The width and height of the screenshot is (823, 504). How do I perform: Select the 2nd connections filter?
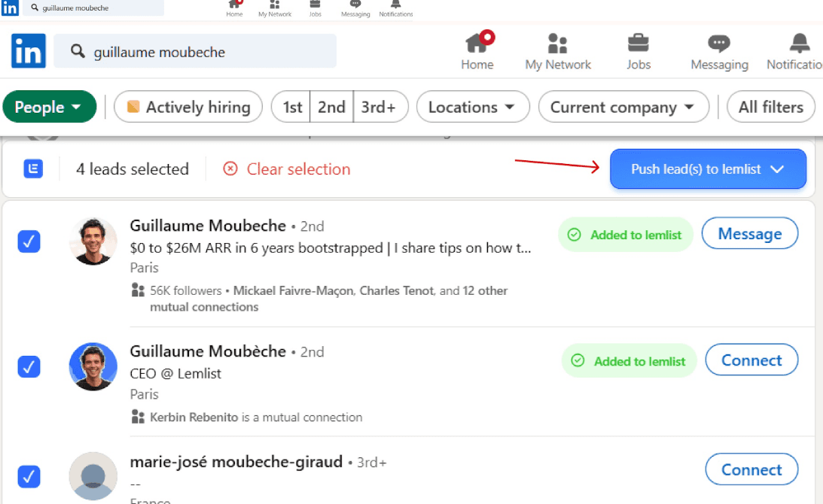pos(331,107)
